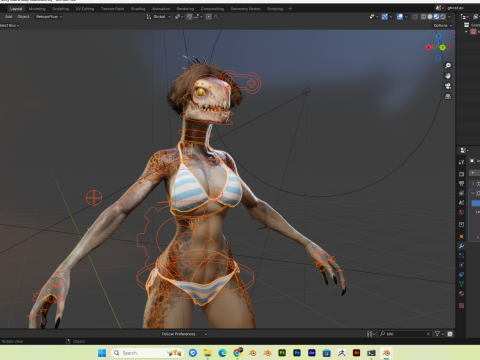
Task: Open the Follow Preferences dropdown
Action: point(184,334)
